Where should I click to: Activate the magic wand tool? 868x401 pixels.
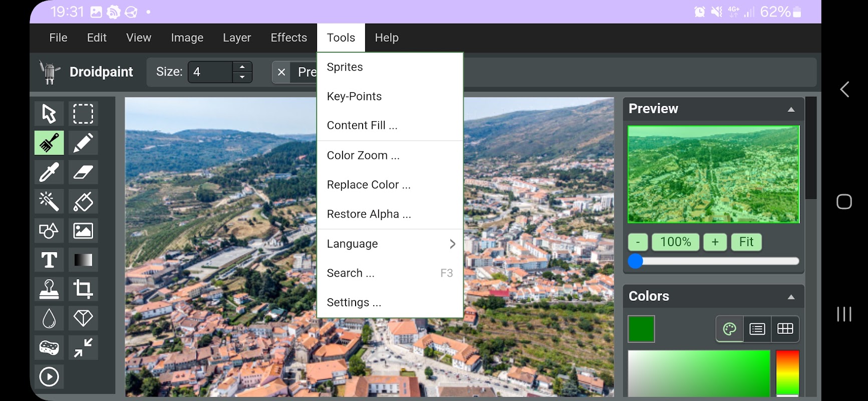[49, 202]
